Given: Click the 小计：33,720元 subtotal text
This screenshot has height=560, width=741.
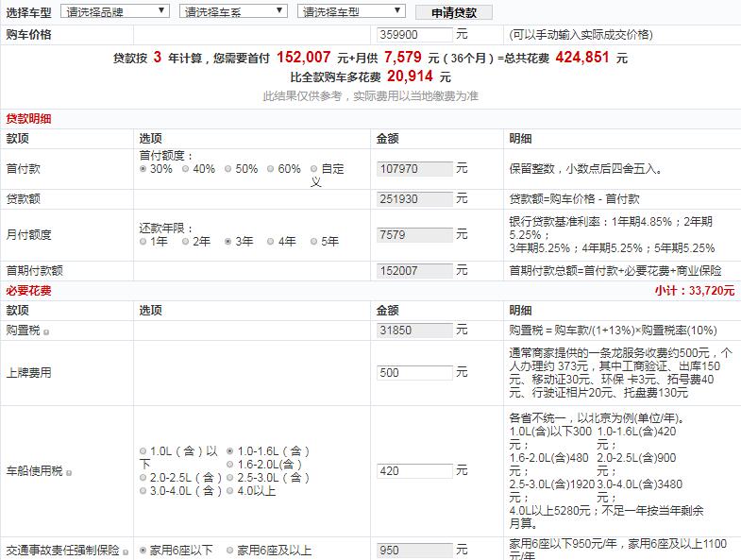Looking at the screenshot, I should coord(695,291).
